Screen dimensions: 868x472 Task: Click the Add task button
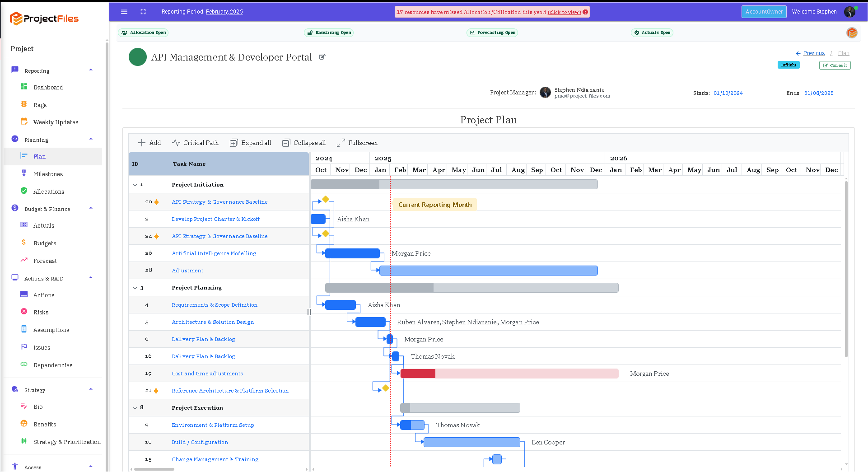click(x=149, y=143)
